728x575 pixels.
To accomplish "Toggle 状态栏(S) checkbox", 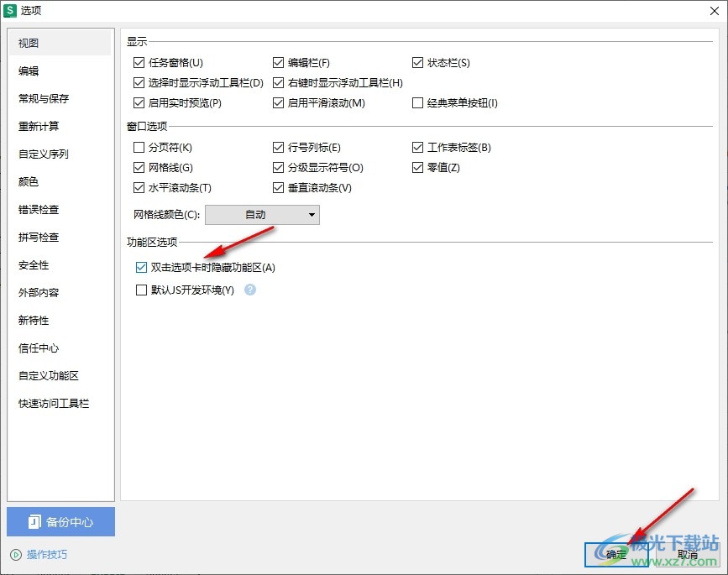I will 417,63.
